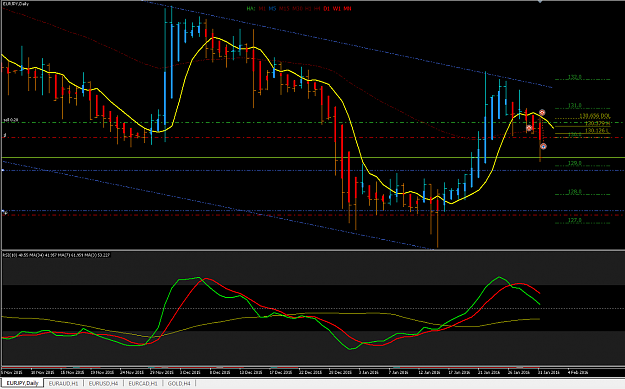The width and height of the screenshot is (625, 389).
Task: Switch to the EURAUD,H1 chart tab
Action: pyautogui.click(x=63, y=383)
